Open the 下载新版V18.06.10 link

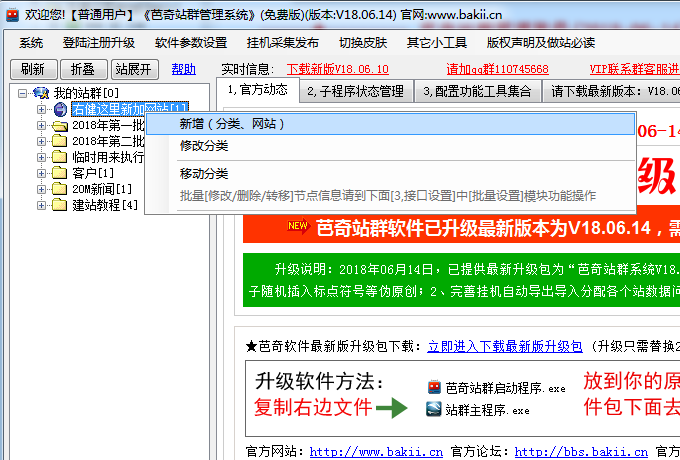coord(337,69)
